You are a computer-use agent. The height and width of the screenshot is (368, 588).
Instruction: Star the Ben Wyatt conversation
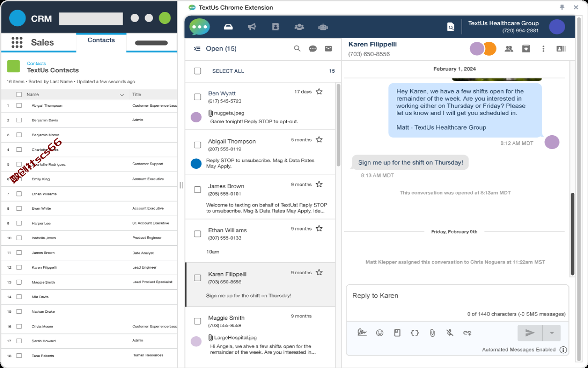pos(319,92)
